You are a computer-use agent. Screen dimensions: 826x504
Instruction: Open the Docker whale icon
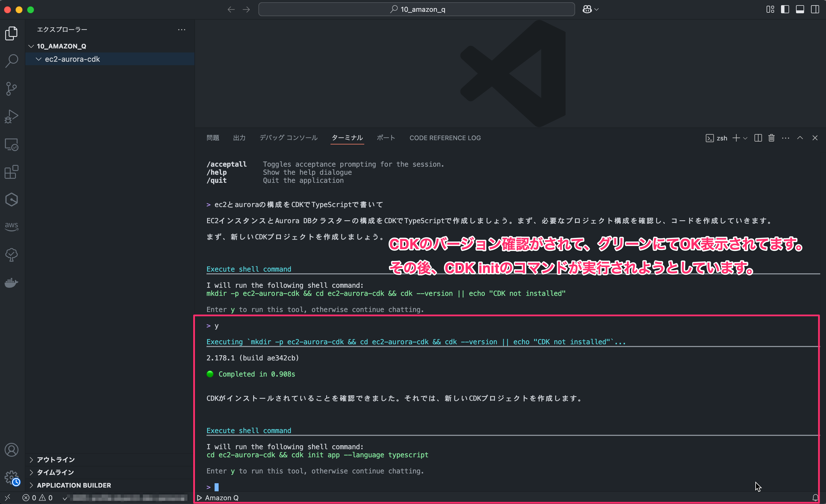tap(12, 283)
